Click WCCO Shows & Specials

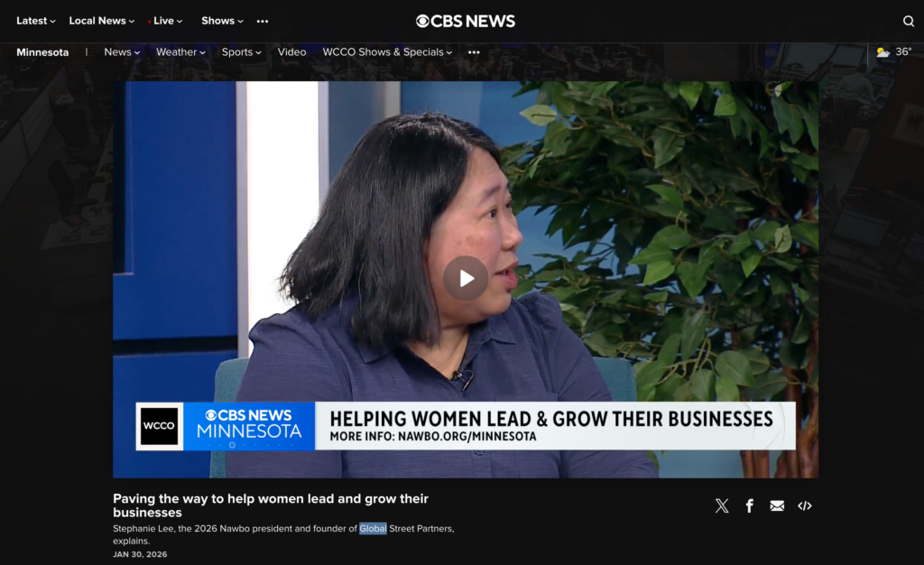coord(386,52)
